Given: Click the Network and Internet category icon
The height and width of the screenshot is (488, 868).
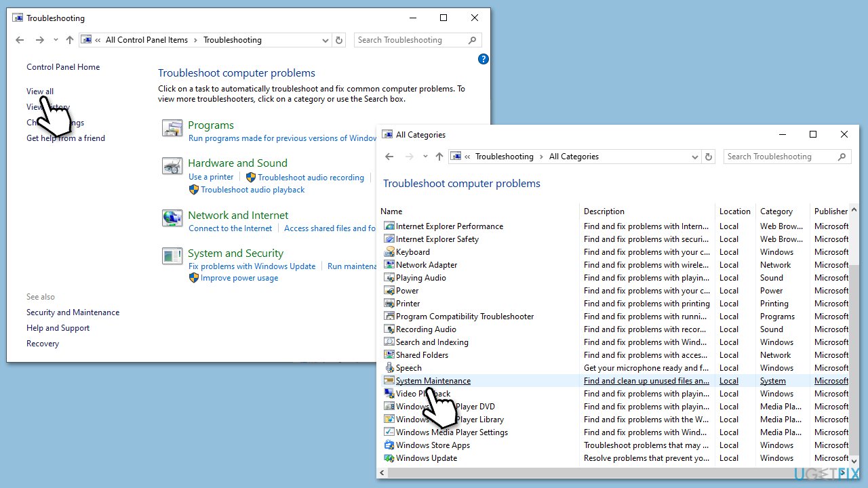Looking at the screenshot, I should click(x=172, y=218).
